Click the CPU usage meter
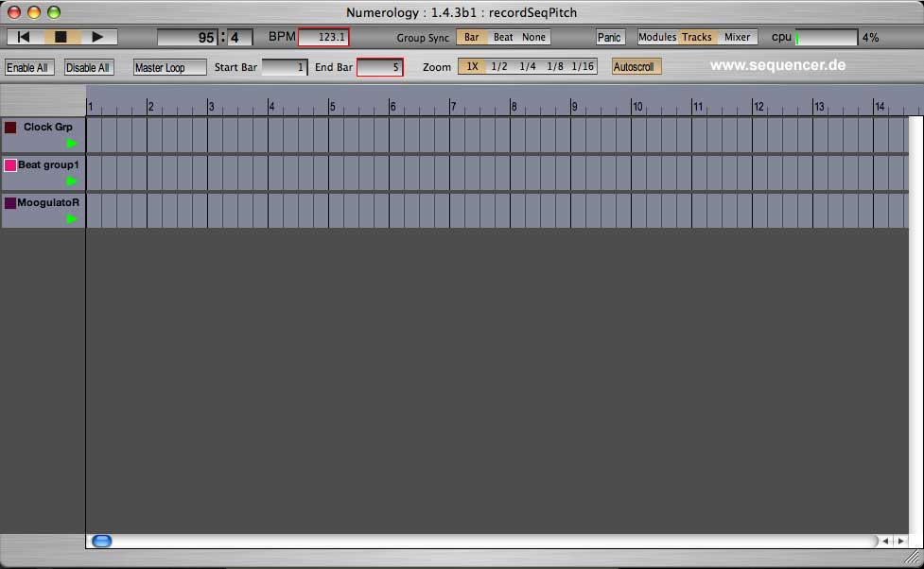 [827, 38]
